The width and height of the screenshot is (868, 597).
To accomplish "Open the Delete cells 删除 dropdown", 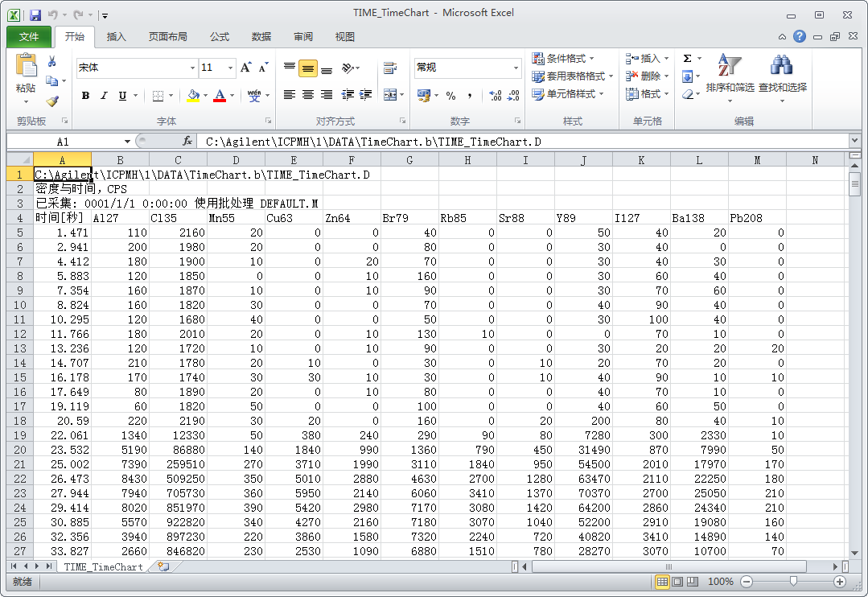I will (x=647, y=76).
